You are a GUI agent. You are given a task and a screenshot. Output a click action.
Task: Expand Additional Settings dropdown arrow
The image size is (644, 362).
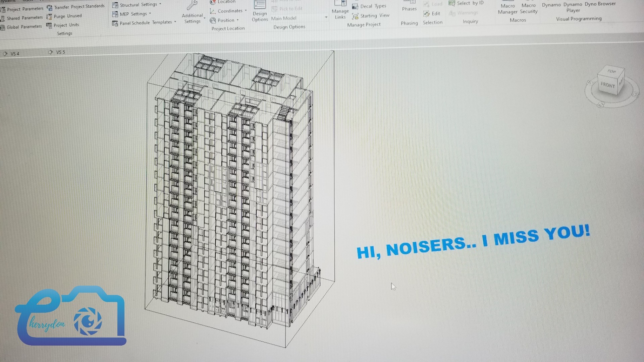pos(204,18)
